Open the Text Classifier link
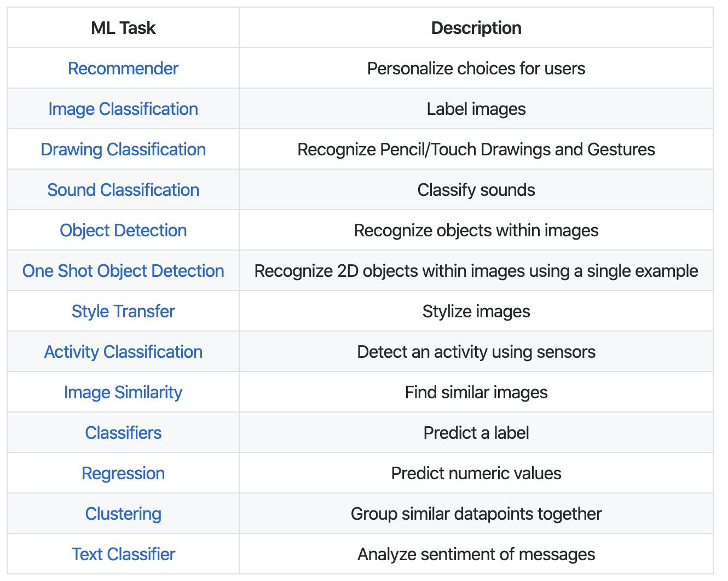Image resolution: width=728 pixels, height=581 pixels. [x=123, y=554]
